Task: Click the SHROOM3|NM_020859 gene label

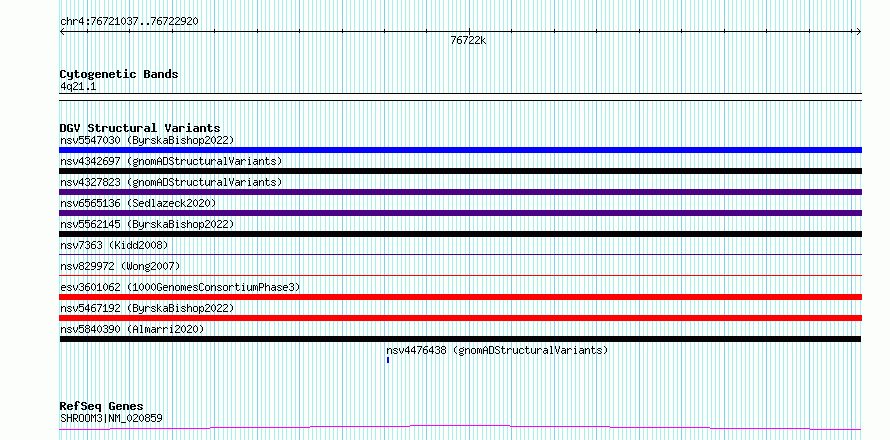Action: [x=111, y=418]
